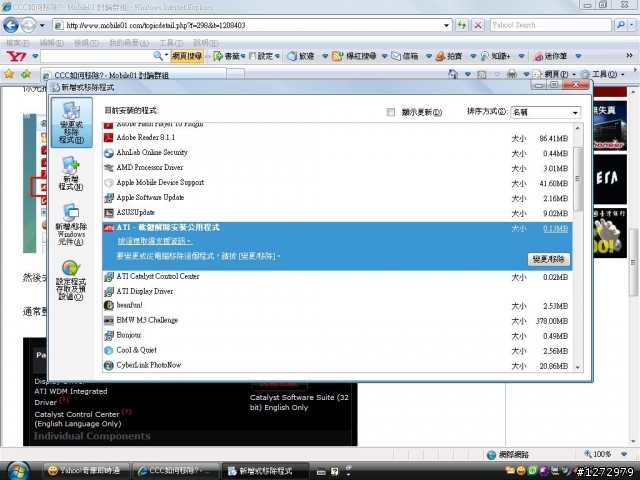Select ATI Catalyst Control Center icon
The height and width of the screenshot is (480, 640).
point(109,277)
